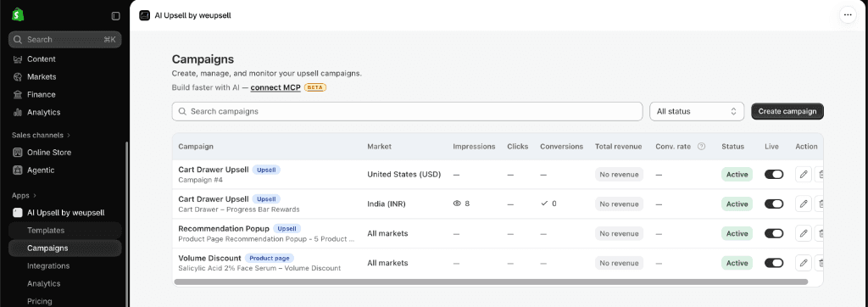Click India (INR) market cell

387,204
